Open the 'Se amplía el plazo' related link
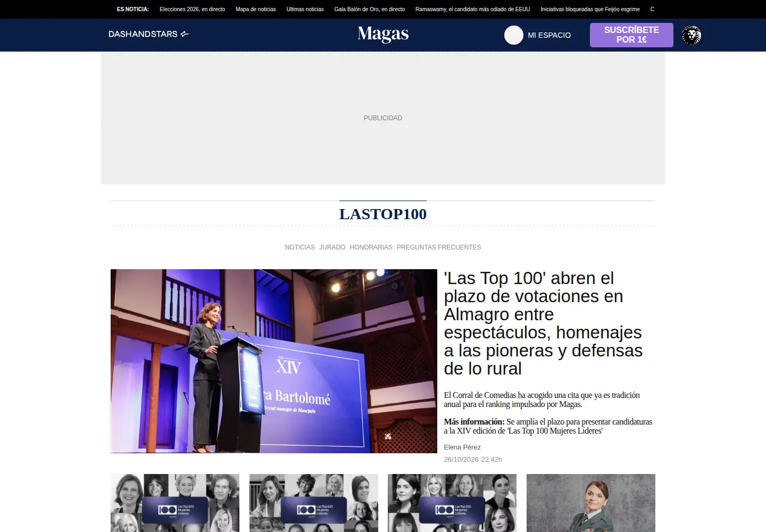This screenshot has height=532, width=766. point(548,426)
